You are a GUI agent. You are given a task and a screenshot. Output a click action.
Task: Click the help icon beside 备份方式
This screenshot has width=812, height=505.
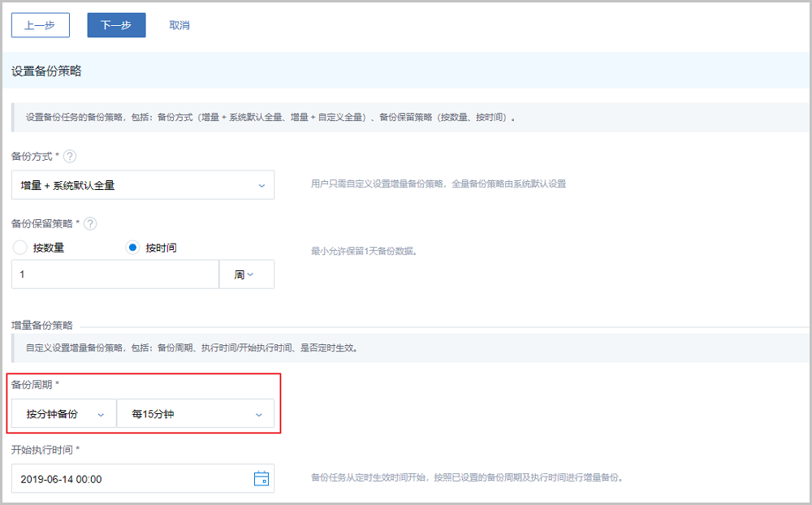coord(70,156)
